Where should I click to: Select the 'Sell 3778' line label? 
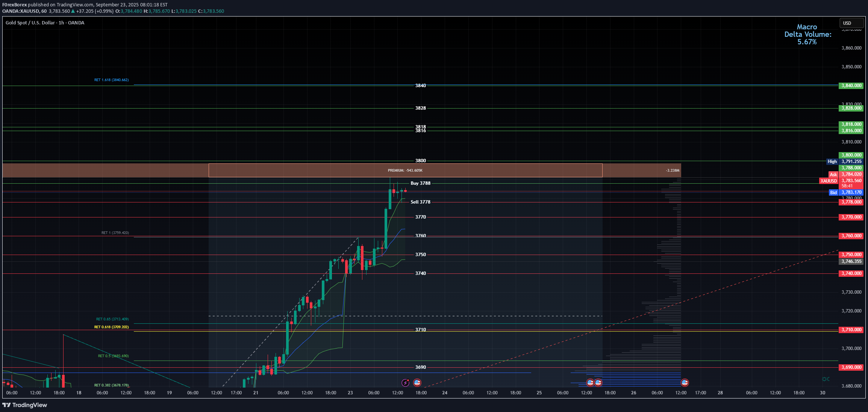pos(420,202)
